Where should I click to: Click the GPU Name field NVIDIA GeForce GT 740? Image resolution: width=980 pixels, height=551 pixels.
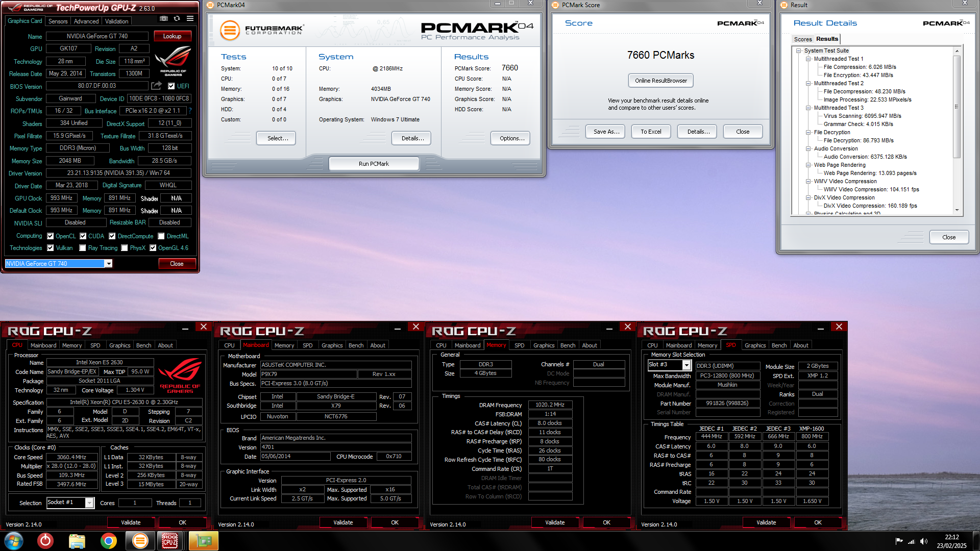[97, 36]
